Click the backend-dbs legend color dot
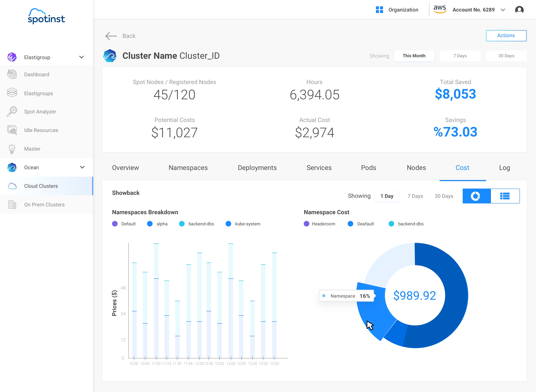Viewport: 536px width, 392px height. click(182, 224)
